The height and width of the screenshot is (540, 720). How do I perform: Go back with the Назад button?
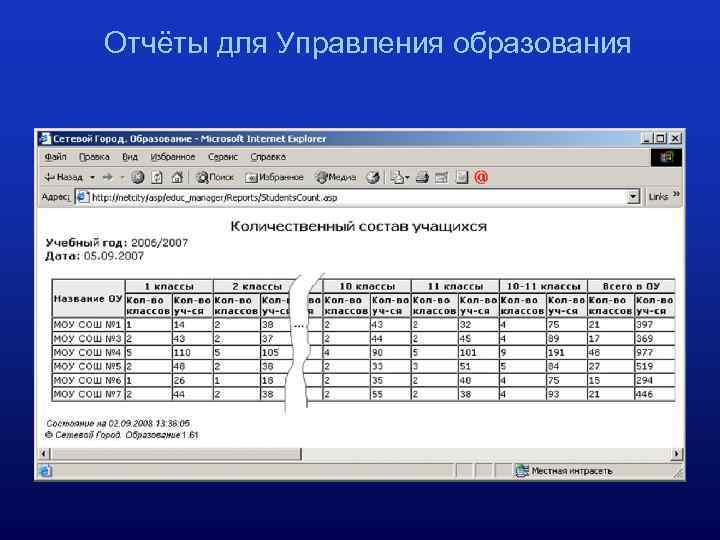tap(64, 177)
